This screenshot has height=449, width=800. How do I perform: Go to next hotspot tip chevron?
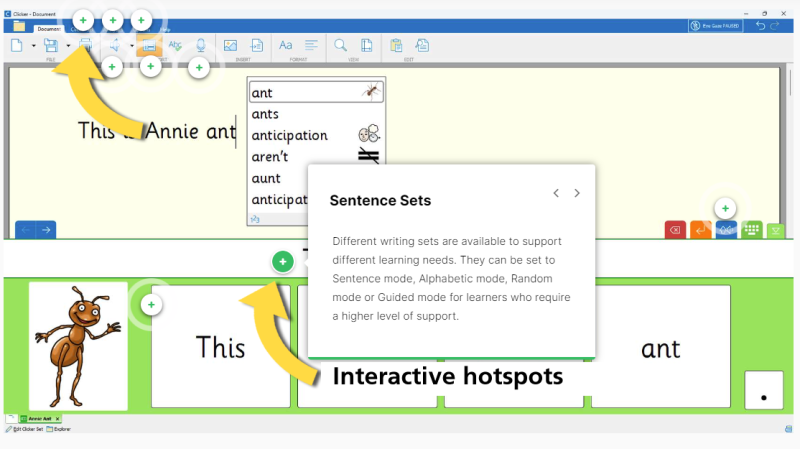click(x=577, y=193)
